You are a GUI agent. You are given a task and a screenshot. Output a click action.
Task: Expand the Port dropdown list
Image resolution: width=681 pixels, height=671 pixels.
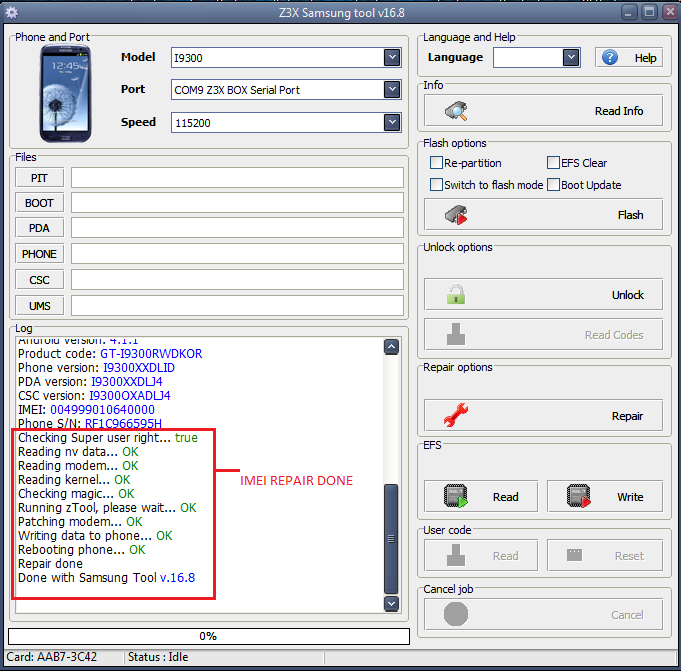[x=392, y=89]
